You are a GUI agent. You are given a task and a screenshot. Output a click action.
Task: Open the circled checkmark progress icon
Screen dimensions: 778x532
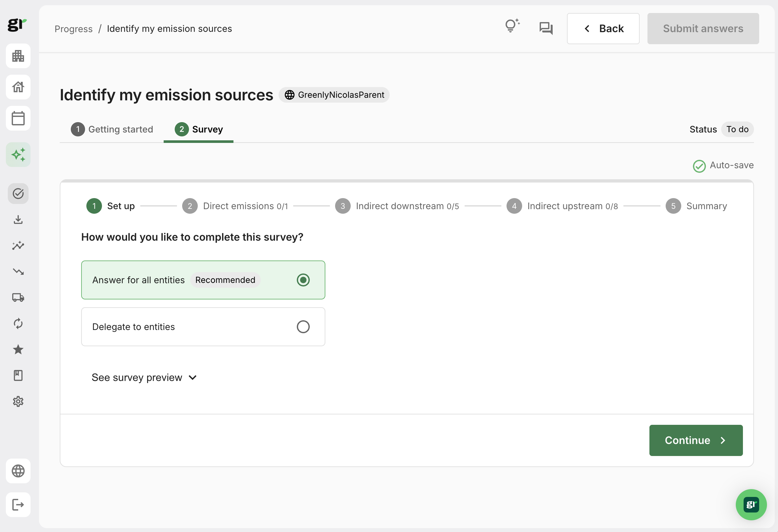pos(18,194)
